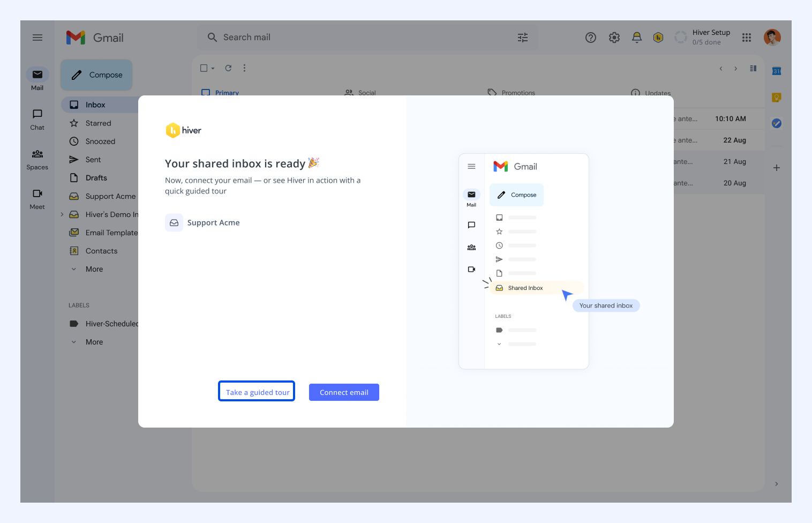Click the Hiver hexagon icon in header
The image size is (812, 523).
[658, 38]
